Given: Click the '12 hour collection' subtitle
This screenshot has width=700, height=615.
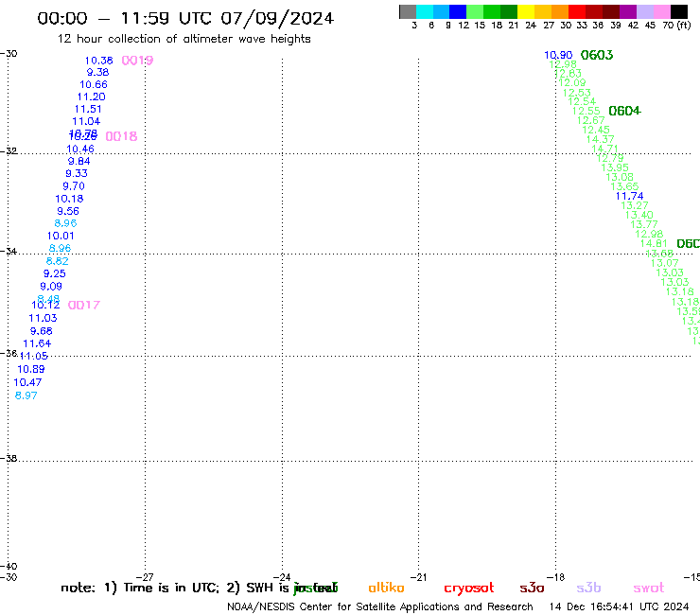Looking at the screenshot, I should click(184, 39).
